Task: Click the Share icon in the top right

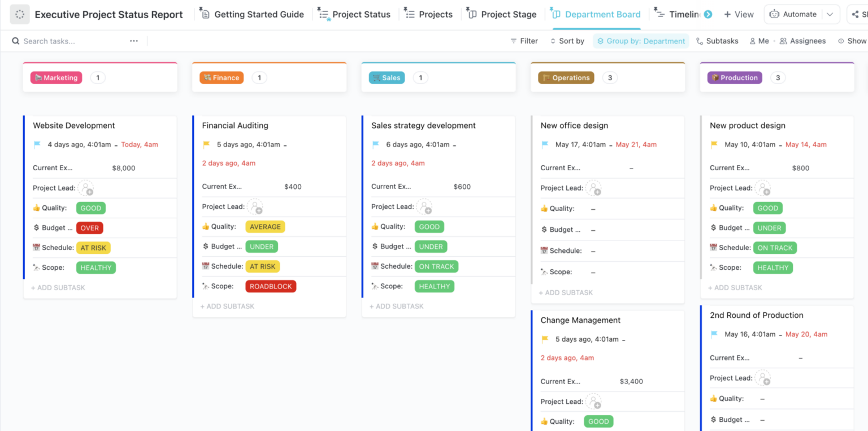Action: tap(856, 14)
